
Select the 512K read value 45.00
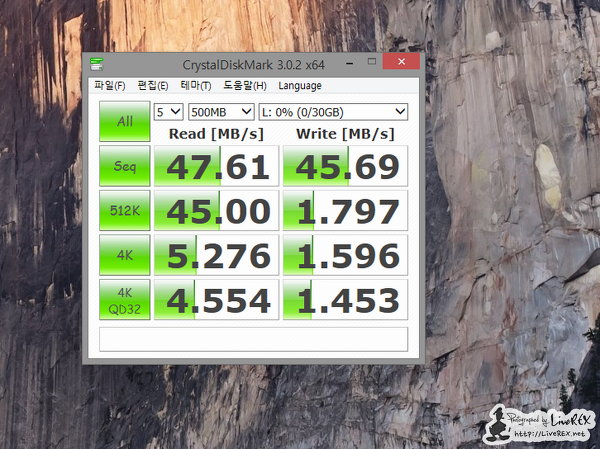click(216, 211)
